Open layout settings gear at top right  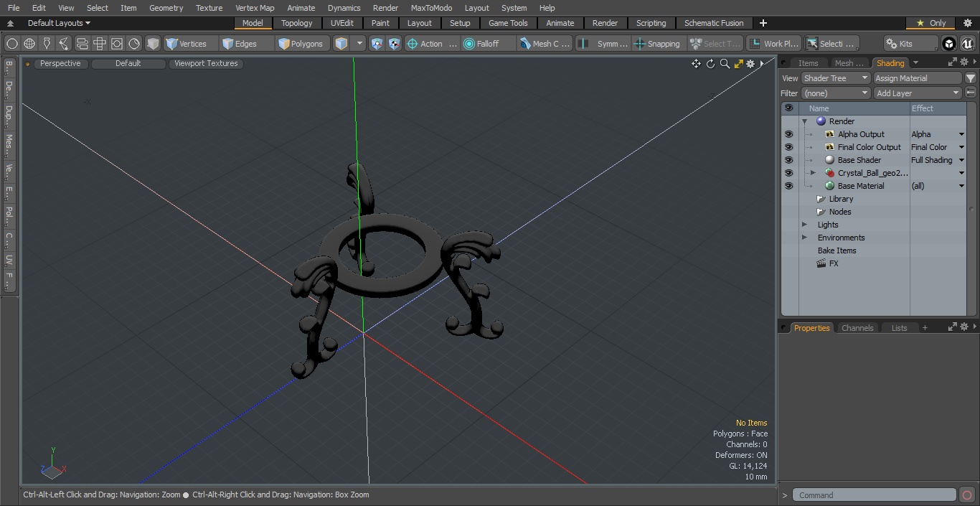click(x=967, y=23)
